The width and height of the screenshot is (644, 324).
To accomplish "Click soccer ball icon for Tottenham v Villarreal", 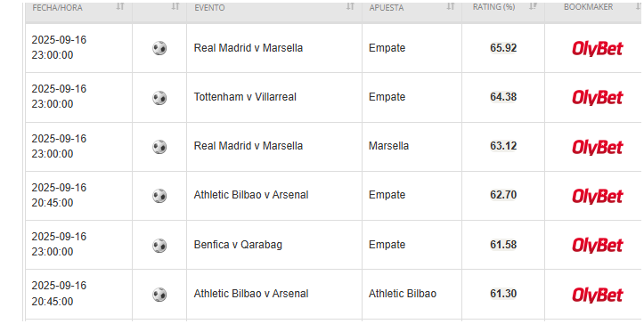I will point(159,98).
